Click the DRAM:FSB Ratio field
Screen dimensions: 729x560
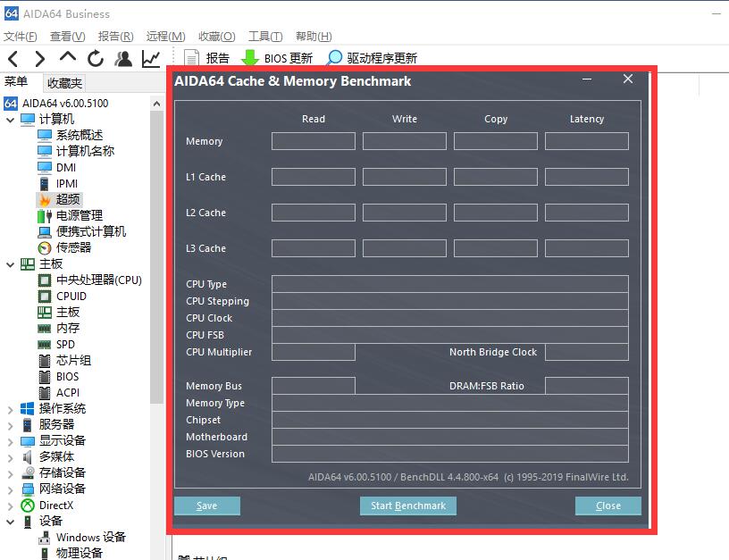pos(587,386)
